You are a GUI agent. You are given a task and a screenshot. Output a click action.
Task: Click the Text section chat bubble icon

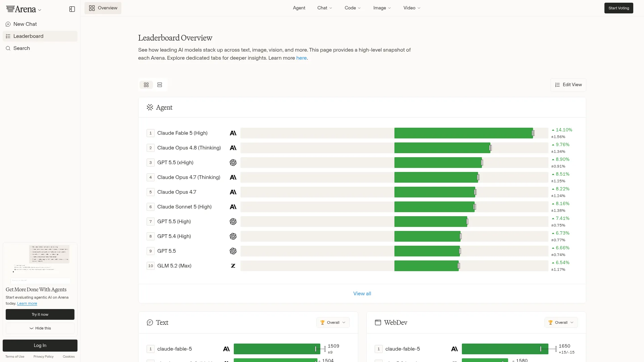150,322
